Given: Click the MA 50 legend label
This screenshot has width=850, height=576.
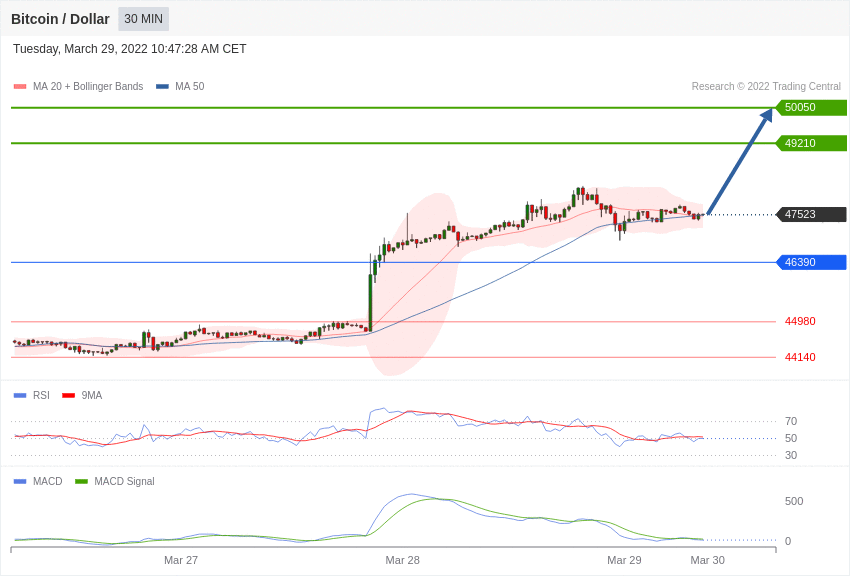Looking at the screenshot, I should pyautogui.click(x=189, y=86).
